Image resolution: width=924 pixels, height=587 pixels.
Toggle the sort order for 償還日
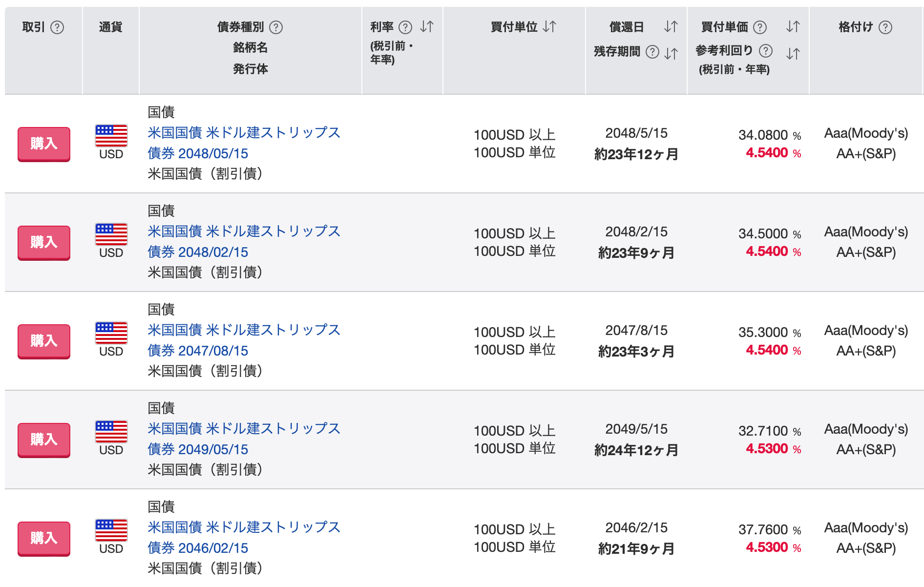tap(671, 27)
